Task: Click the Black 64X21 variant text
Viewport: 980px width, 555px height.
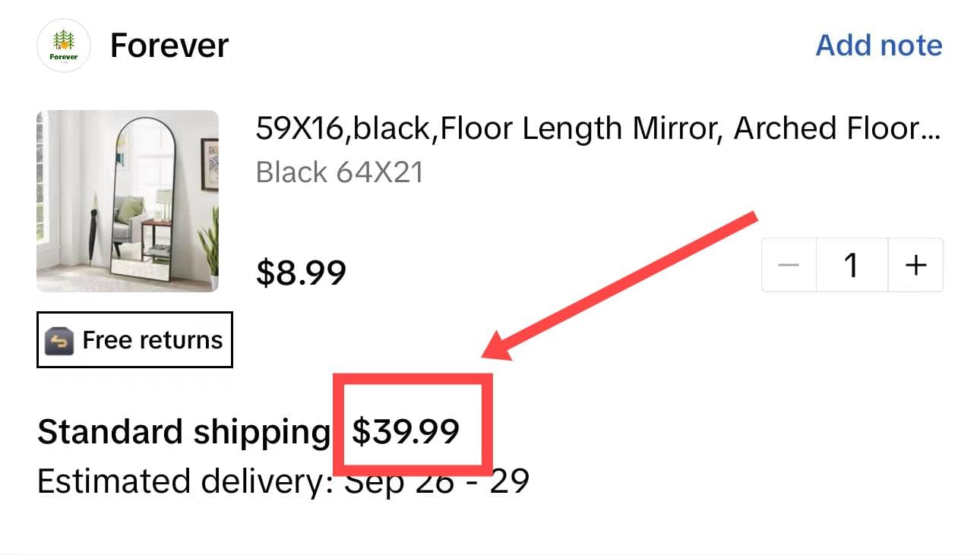Action: [x=339, y=173]
